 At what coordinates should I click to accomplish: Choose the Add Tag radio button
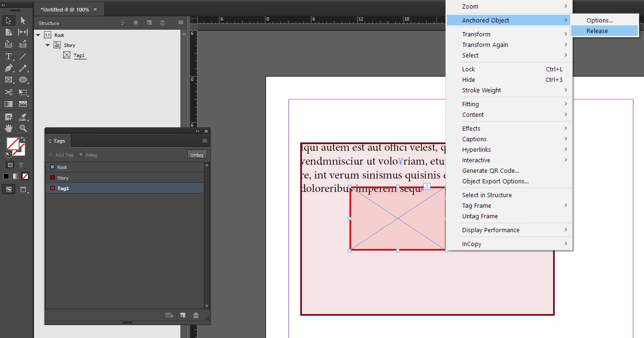coord(51,155)
